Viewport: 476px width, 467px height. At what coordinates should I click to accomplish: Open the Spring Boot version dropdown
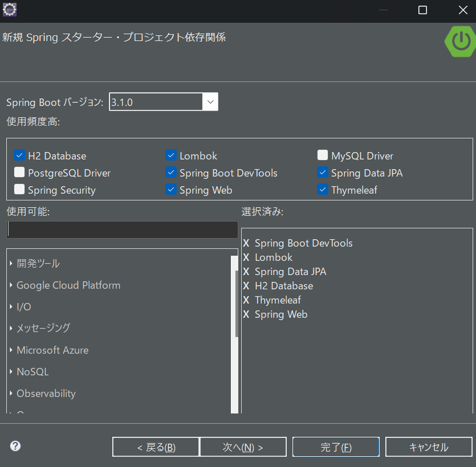[210, 101]
